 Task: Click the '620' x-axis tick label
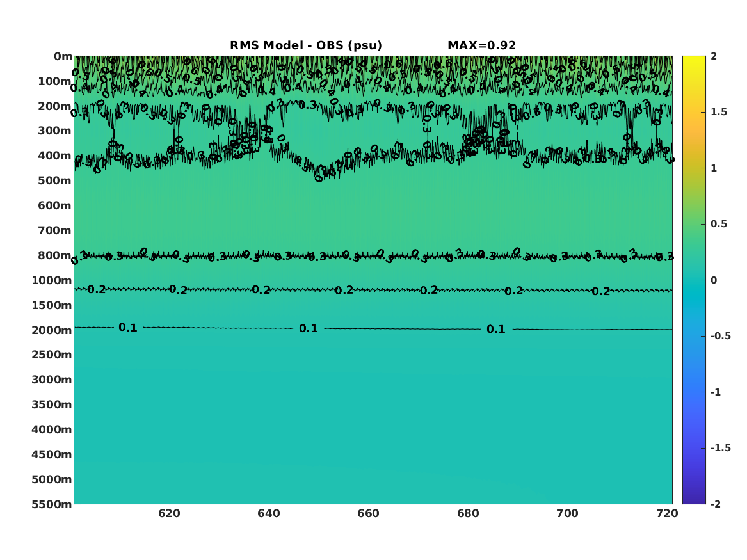pyautogui.click(x=169, y=514)
